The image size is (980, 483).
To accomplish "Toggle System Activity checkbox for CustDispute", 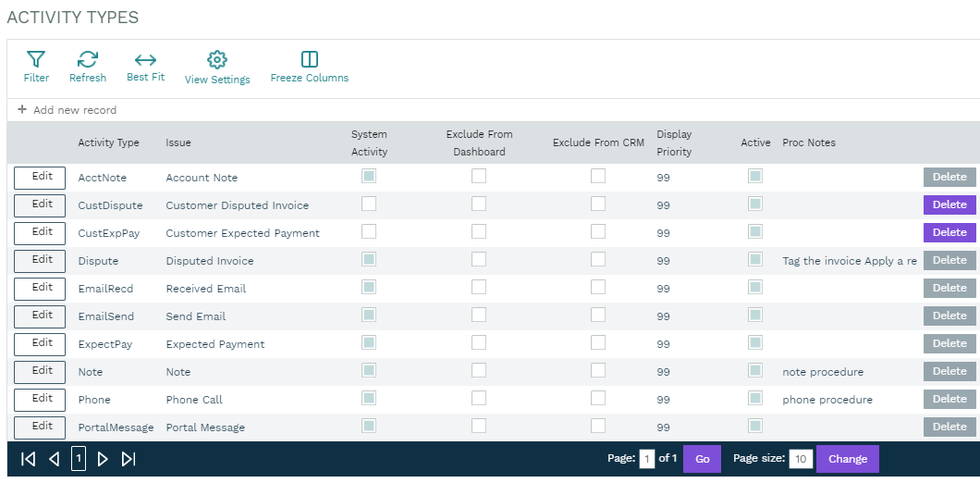I will point(369,204).
